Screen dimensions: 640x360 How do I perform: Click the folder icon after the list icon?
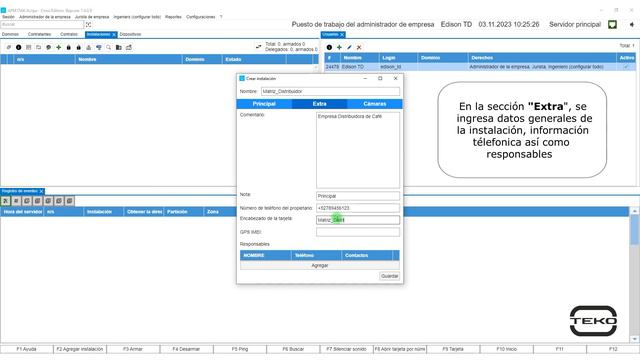38,47
